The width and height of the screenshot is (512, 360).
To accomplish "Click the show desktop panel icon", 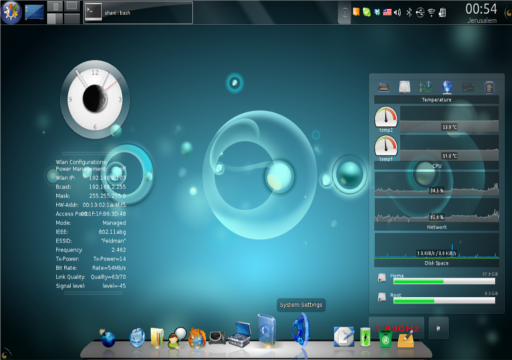I will [x=34, y=13].
